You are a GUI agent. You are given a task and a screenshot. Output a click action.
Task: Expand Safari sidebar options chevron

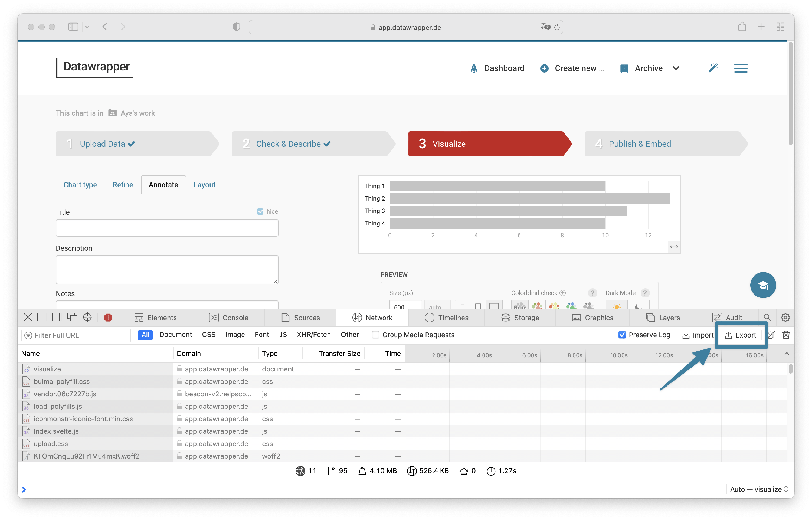coord(87,27)
